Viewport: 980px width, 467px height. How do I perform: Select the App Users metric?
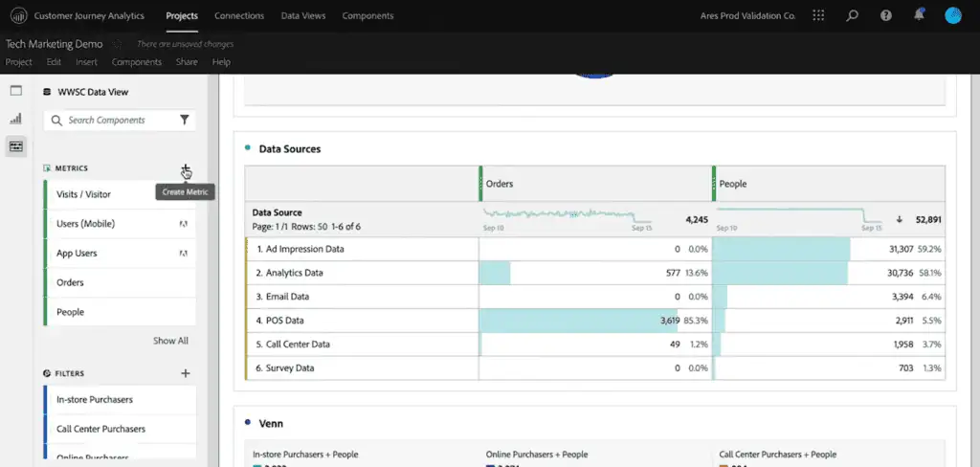120,254
